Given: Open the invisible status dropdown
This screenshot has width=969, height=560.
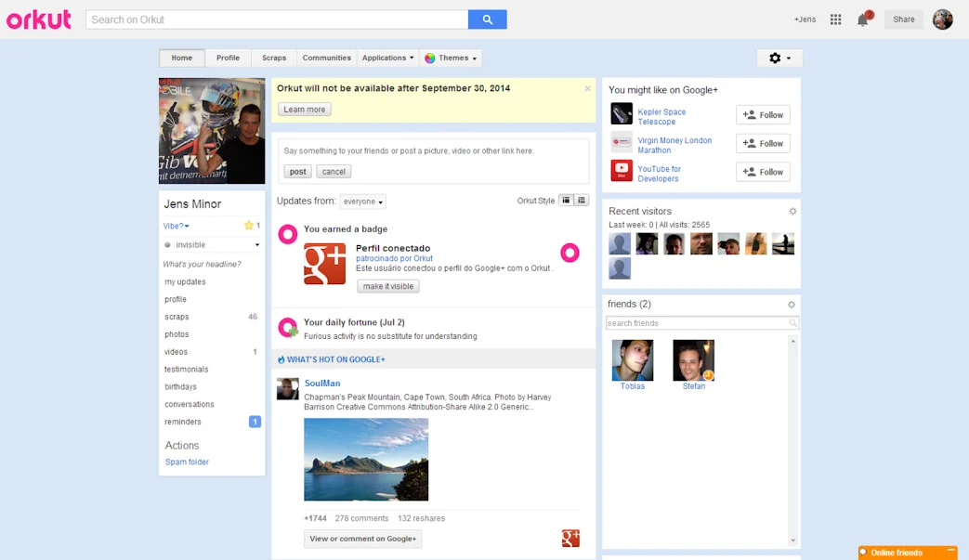Looking at the screenshot, I should point(212,245).
